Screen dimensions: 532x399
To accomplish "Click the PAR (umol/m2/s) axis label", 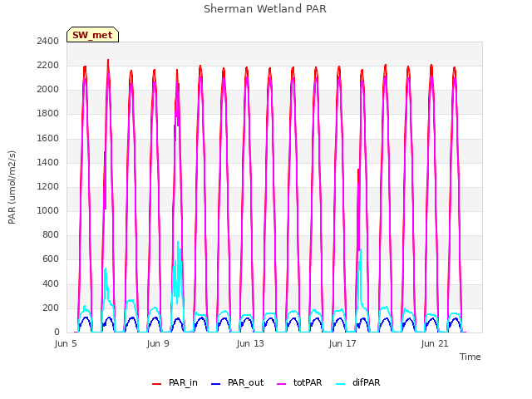I will click(x=12, y=187).
